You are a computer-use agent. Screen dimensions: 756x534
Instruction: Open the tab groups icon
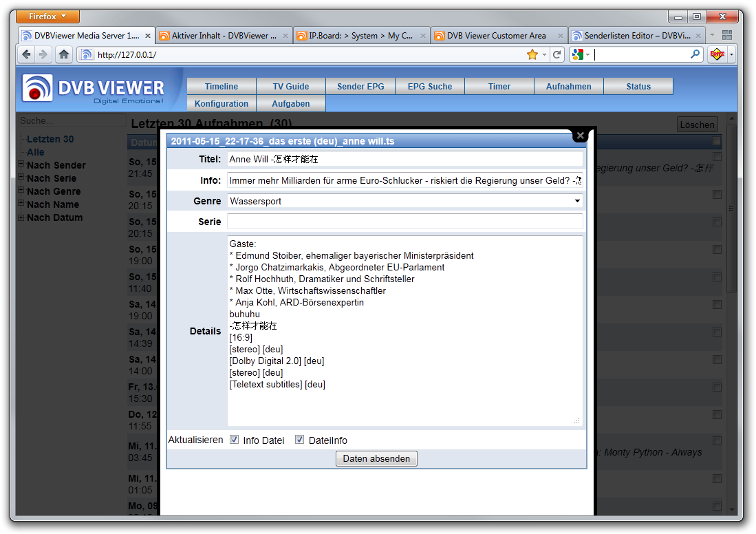[x=727, y=35]
